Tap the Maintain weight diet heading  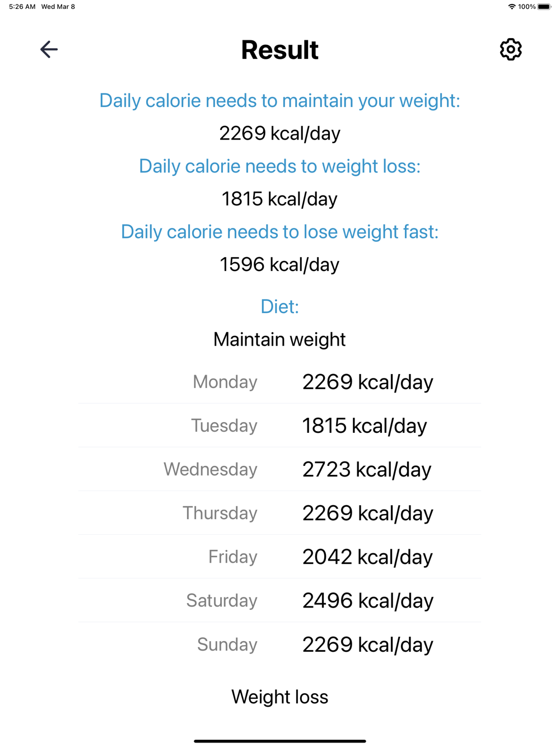click(x=279, y=339)
